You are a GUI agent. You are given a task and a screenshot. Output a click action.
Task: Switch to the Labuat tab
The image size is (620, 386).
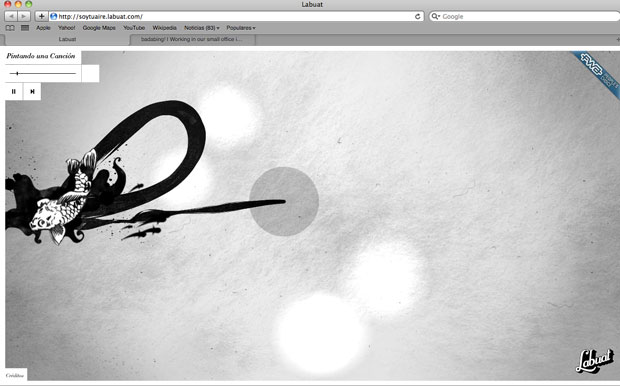tap(67, 39)
